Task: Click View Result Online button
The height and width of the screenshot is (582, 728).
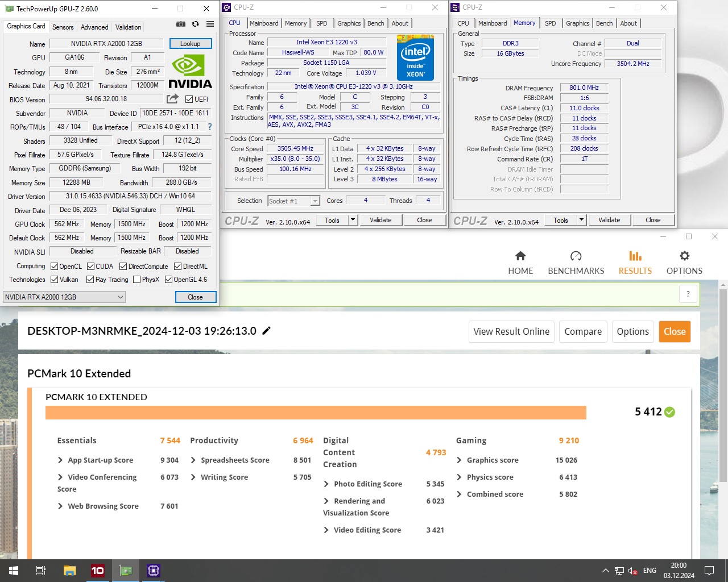Action: [511, 331]
